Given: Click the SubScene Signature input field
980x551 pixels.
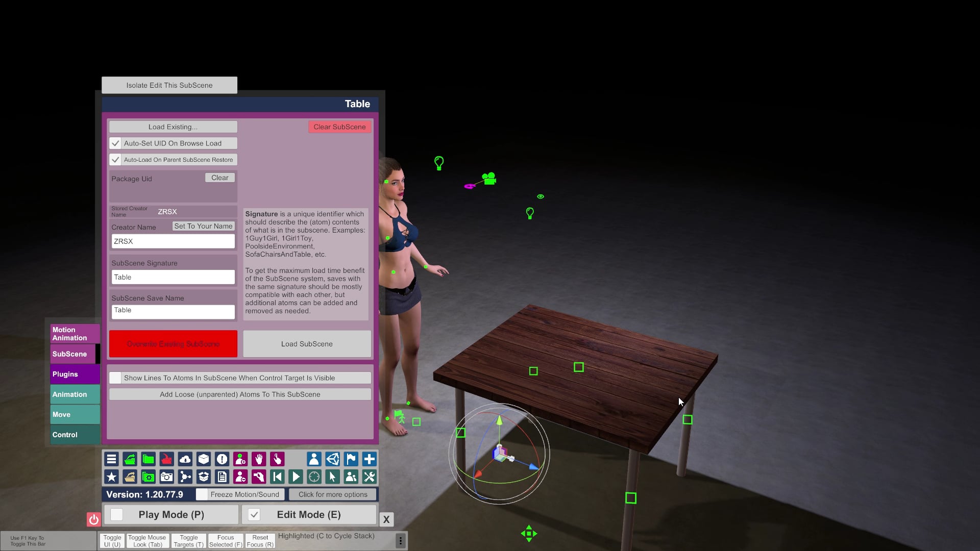Looking at the screenshot, I should [x=173, y=277].
